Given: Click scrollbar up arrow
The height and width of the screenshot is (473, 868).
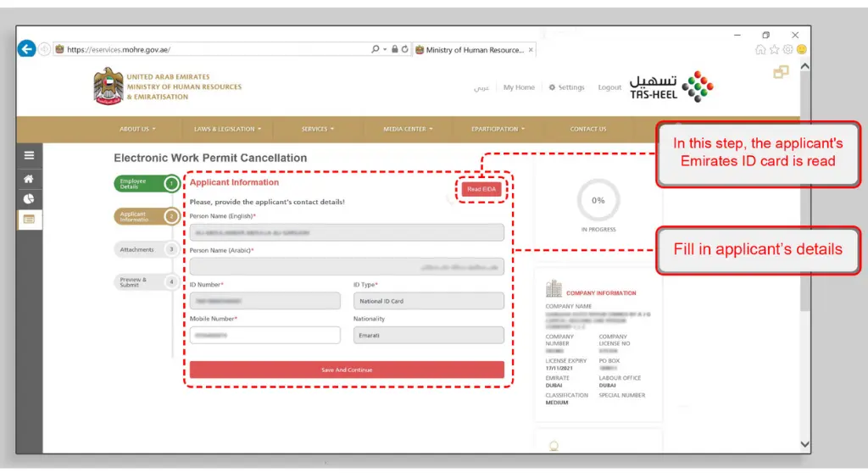Looking at the screenshot, I should [805, 66].
